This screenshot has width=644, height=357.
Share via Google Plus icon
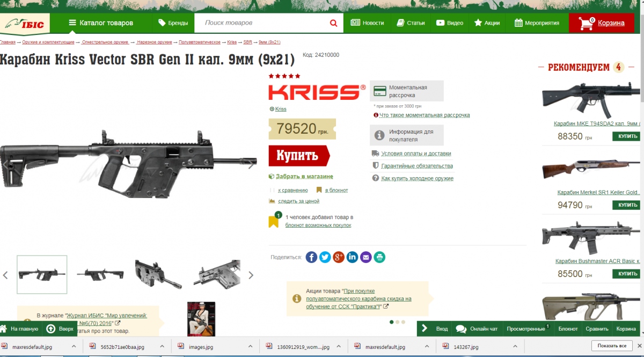pos(339,257)
